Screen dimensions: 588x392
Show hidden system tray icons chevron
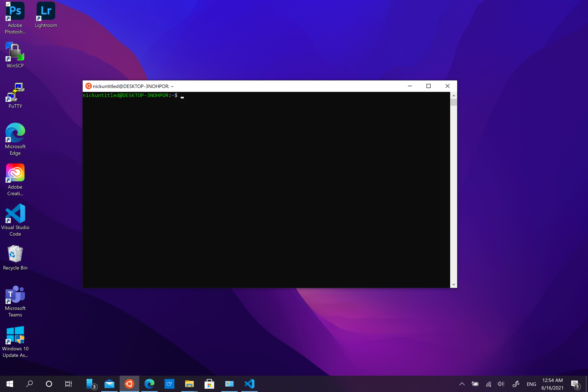pos(462,384)
